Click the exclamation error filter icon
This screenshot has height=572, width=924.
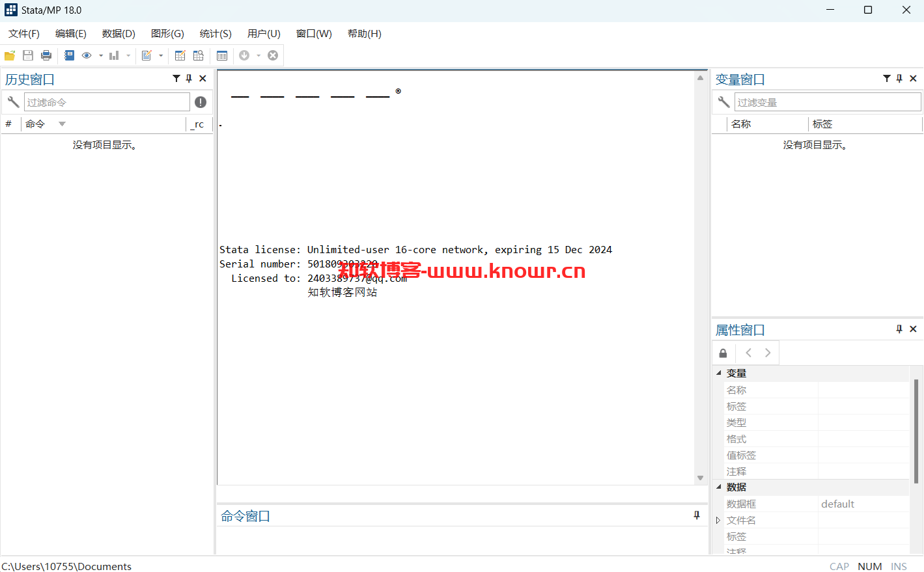[x=201, y=102]
